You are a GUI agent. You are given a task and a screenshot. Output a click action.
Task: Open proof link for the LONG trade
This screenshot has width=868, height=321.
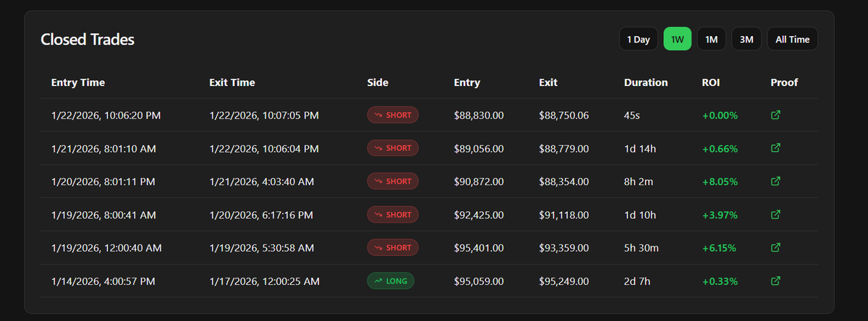tap(775, 281)
